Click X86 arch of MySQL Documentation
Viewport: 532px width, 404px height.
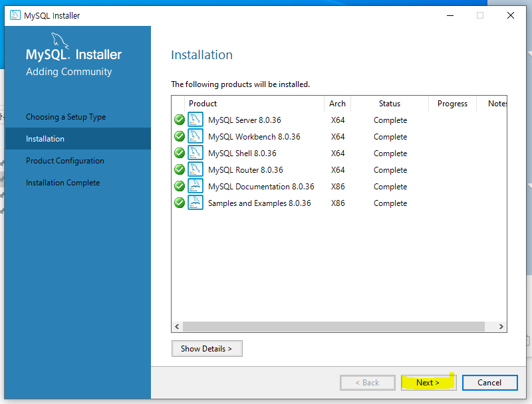click(x=338, y=187)
